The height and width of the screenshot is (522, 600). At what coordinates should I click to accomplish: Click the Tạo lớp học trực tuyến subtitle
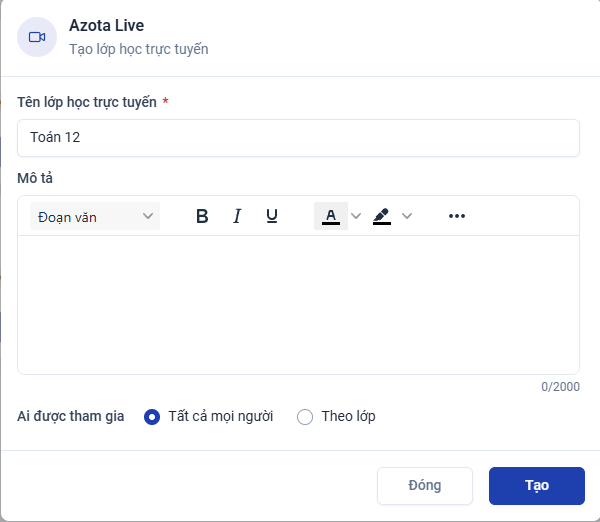point(139,49)
